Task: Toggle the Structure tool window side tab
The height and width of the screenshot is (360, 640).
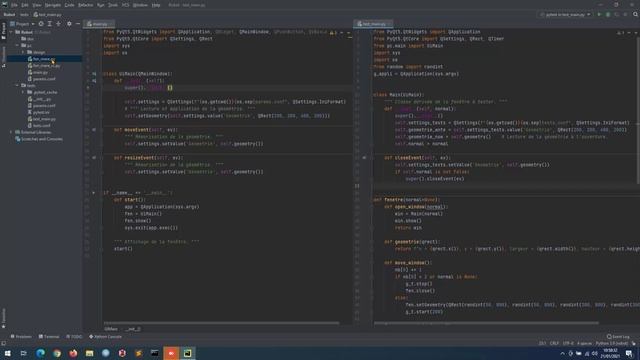Action: [4, 56]
